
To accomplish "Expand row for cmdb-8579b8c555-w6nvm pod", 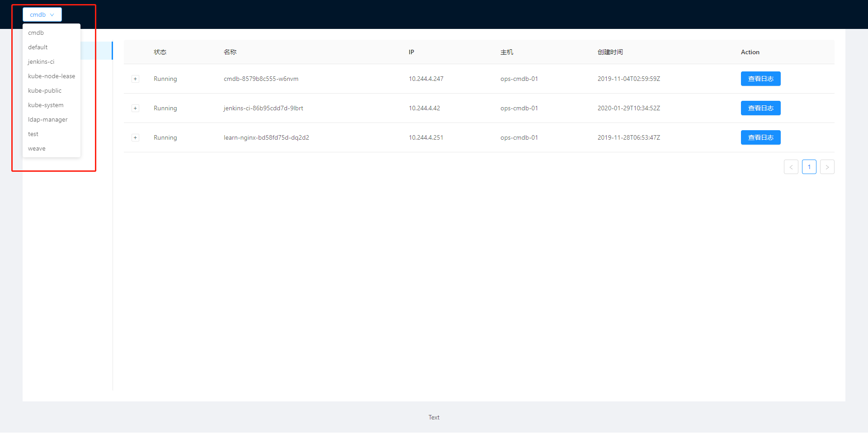I will (x=135, y=79).
